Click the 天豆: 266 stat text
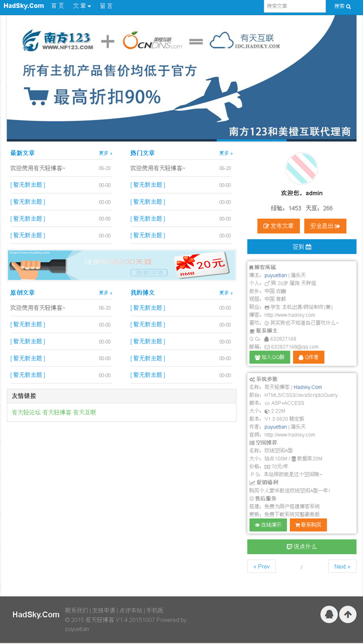 point(319,208)
